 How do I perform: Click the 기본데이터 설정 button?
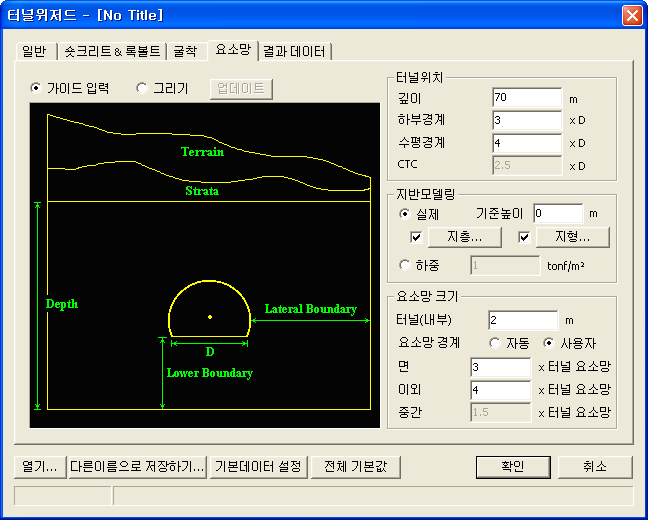259,467
